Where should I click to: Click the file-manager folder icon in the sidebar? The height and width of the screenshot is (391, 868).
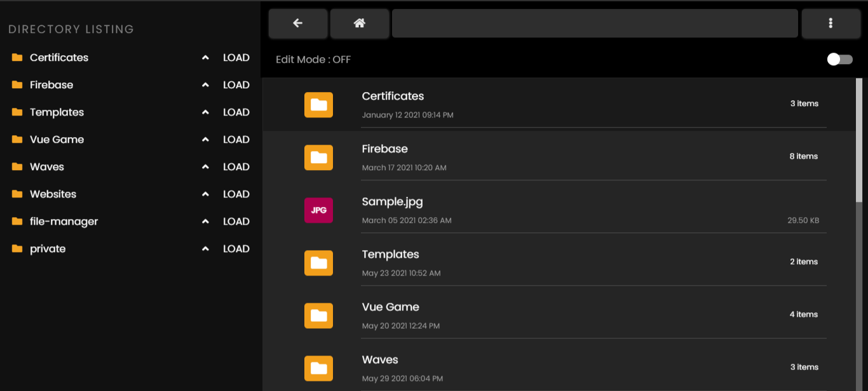coord(17,221)
